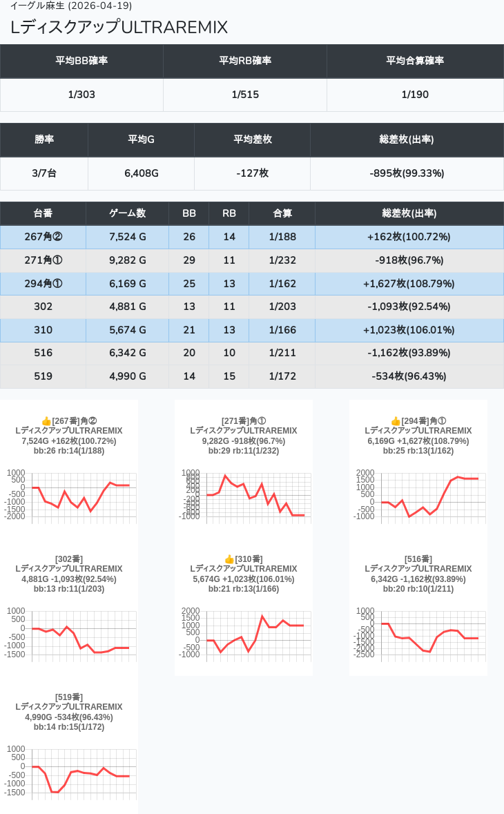Sort table by 台番 column header
The image size is (504, 814).
[43, 213]
